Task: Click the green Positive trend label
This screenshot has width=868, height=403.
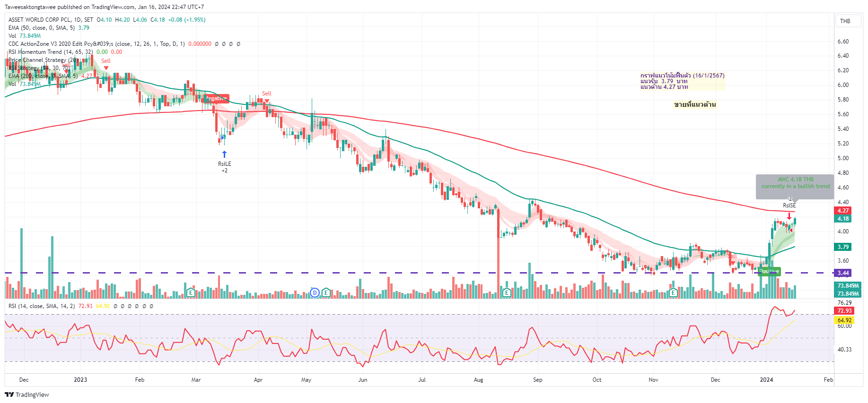Action: coord(769,271)
